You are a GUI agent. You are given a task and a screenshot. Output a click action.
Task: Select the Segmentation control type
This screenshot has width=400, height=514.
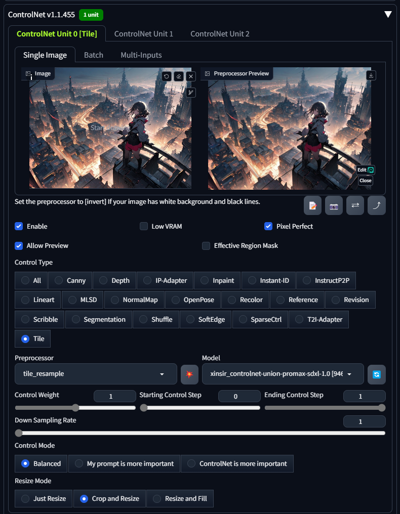(99, 319)
